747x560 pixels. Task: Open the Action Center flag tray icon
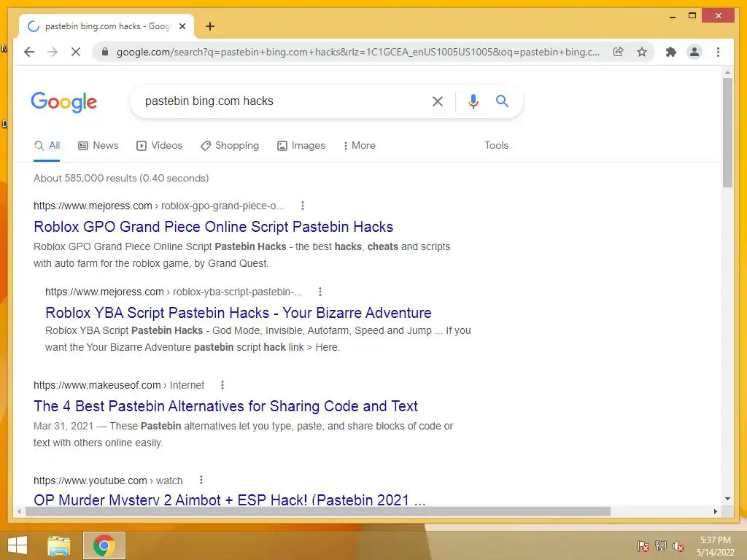[x=643, y=546]
